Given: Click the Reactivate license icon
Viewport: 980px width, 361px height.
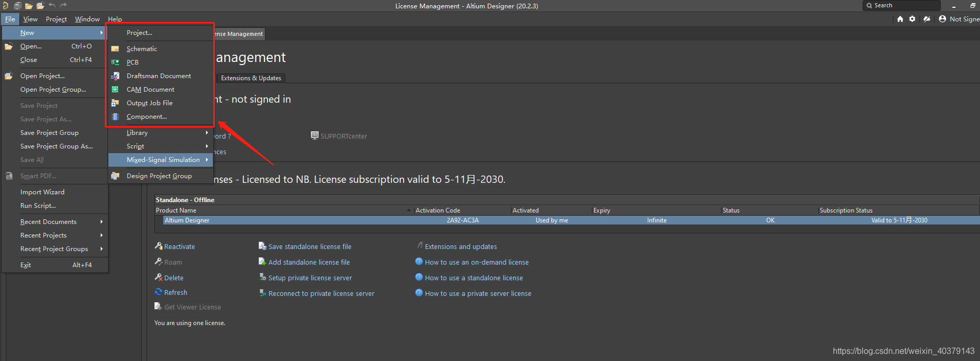Looking at the screenshot, I should (159, 246).
